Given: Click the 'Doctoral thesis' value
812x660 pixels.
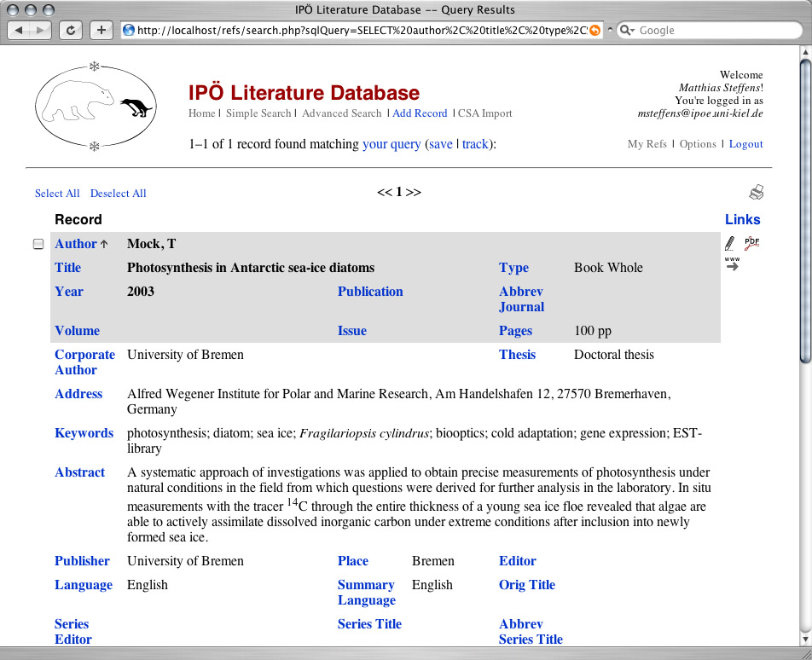Looking at the screenshot, I should tap(613, 355).
